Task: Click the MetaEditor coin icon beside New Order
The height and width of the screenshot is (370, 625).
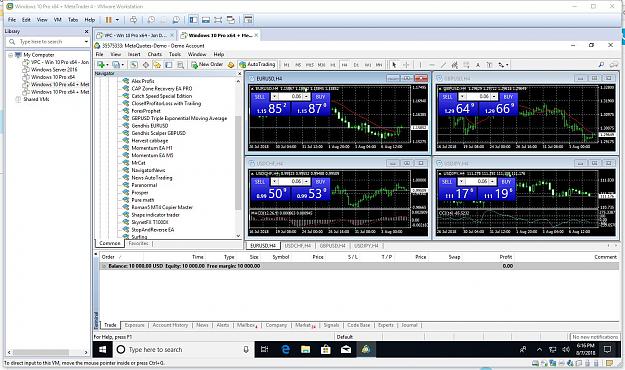Action: tap(231, 65)
